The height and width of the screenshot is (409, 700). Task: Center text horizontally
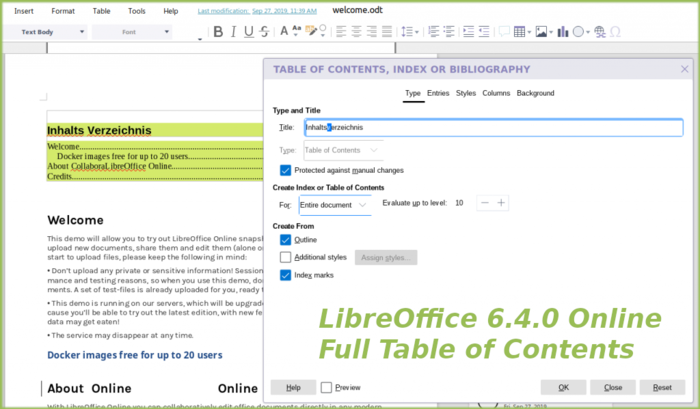pyautogui.click(x=356, y=31)
